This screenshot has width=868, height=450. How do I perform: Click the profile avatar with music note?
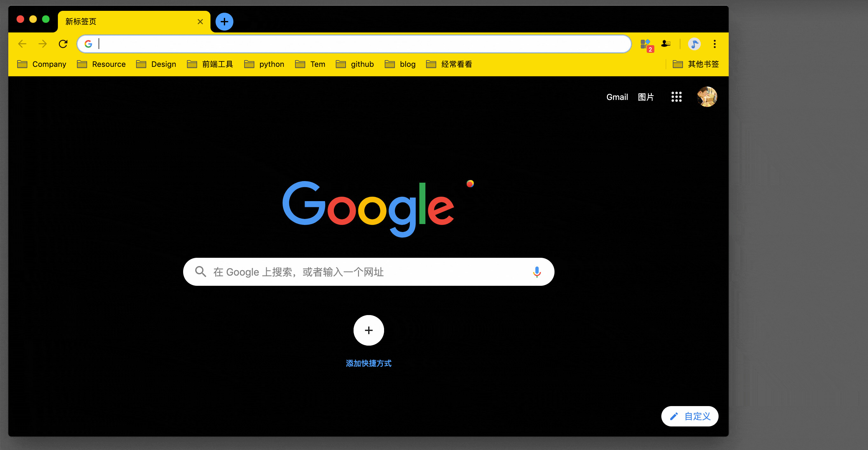(694, 44)
